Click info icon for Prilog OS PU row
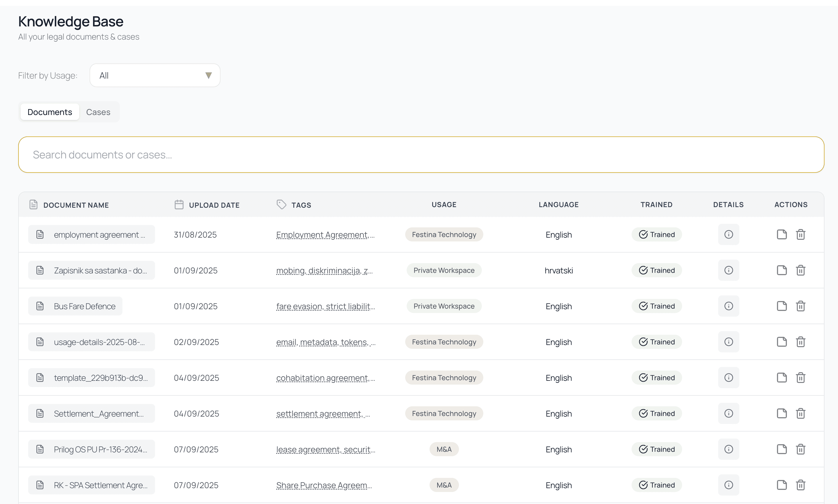This screenshot has width=838, height=504. point(728,449)
